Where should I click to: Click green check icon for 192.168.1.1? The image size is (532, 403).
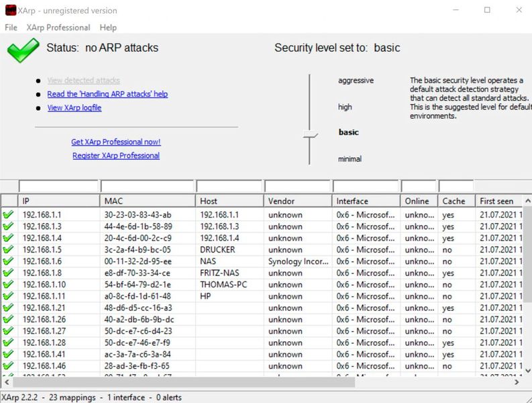pos(8,215)
